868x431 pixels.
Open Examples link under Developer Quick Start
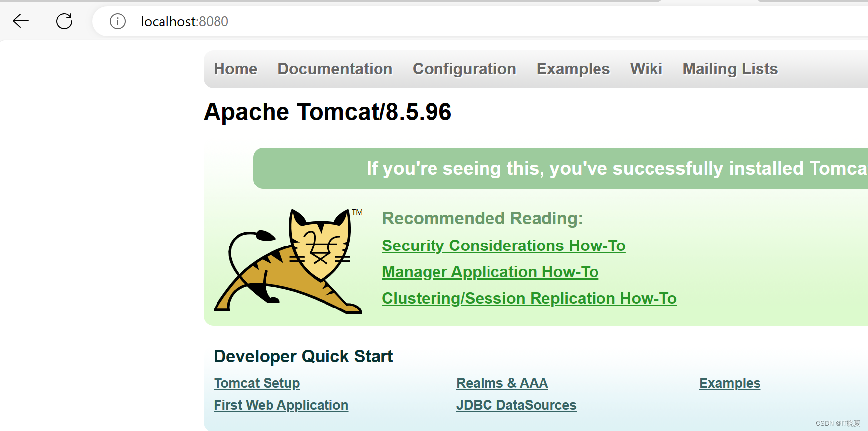pyautogui.click(x=729, y=383)
